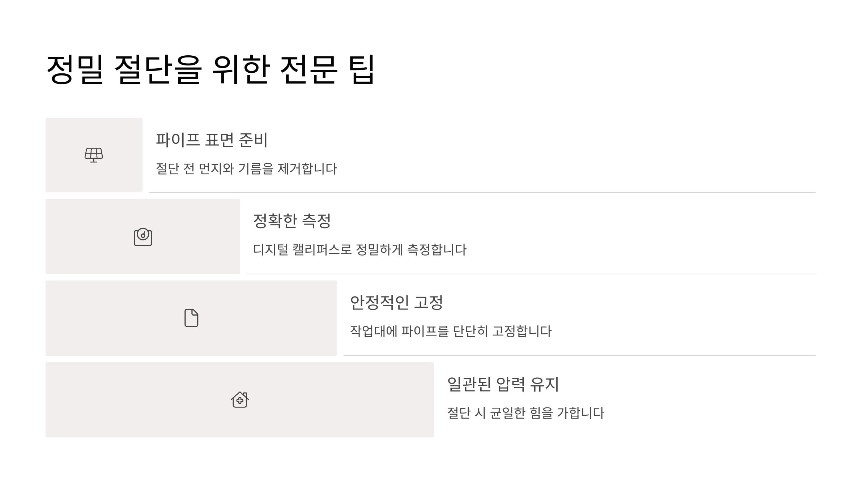Click the heading 안정적인 고정
Viewport: 868px width, 488px height.
[396, 303]
